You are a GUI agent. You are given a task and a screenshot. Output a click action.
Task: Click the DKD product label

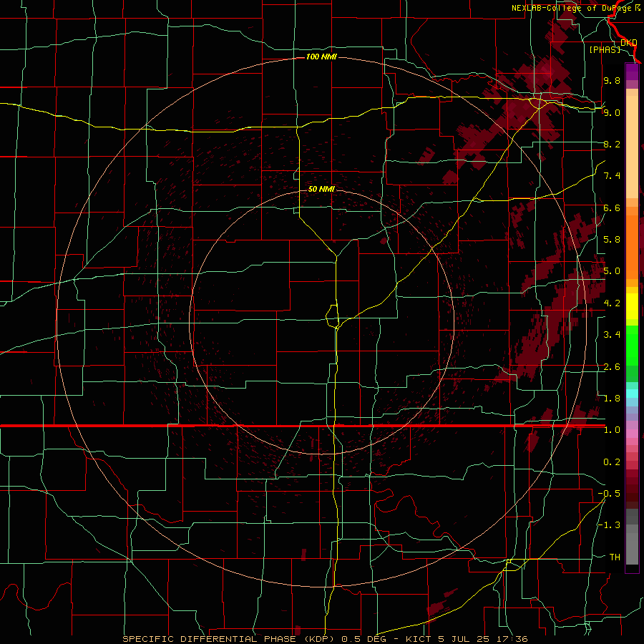(x=629, y=42)
